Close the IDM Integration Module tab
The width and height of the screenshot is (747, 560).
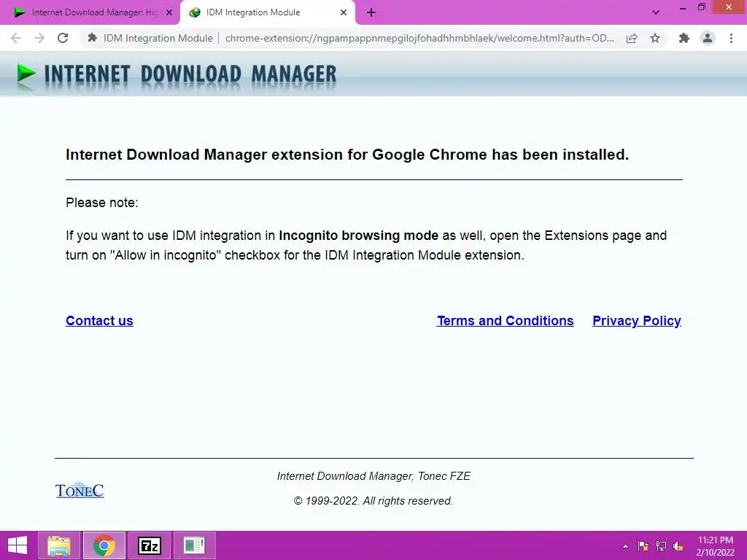[344, 12]
